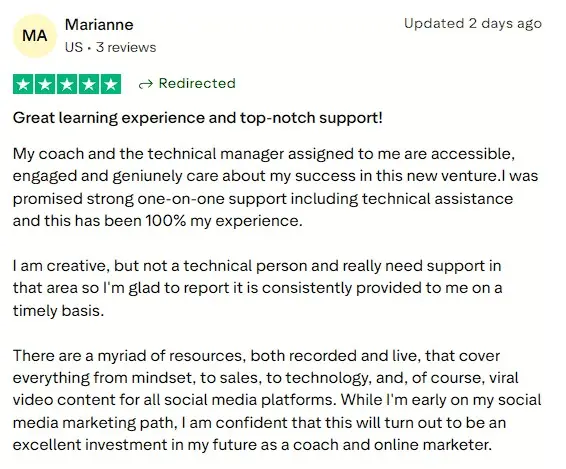
Task: Click the text '100% my experience'
Action: point(223,221)
